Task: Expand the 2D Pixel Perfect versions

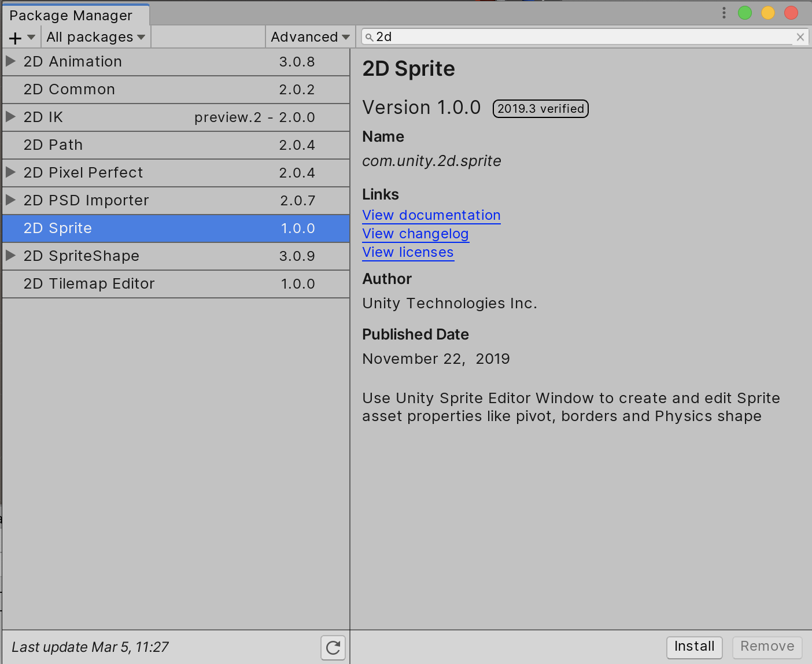Action: tap(10, 172)
